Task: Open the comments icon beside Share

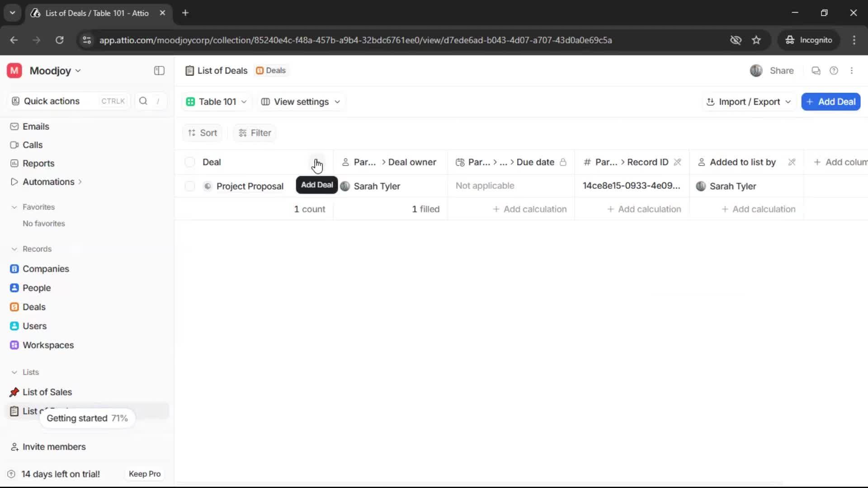Action: [x=816, y=70]
